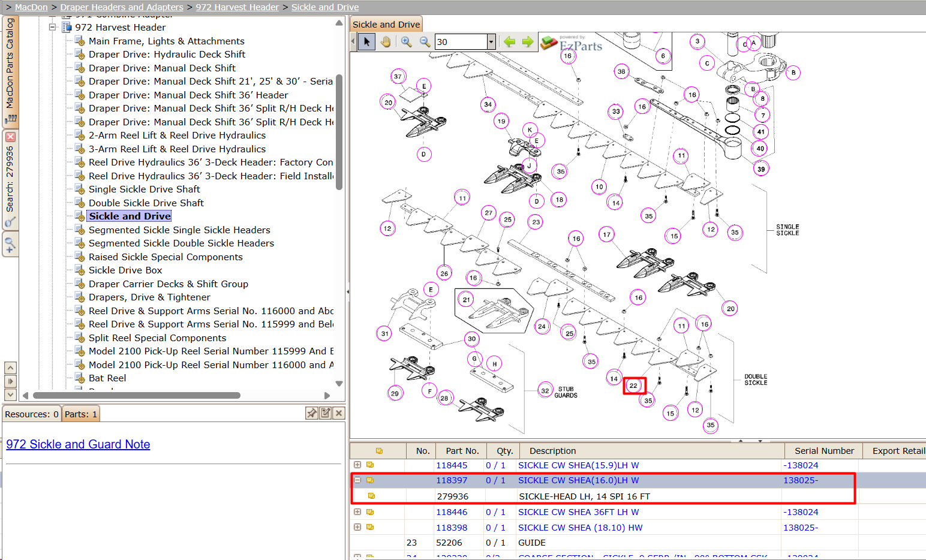Pin the resources panel

(x=312, y=413)
